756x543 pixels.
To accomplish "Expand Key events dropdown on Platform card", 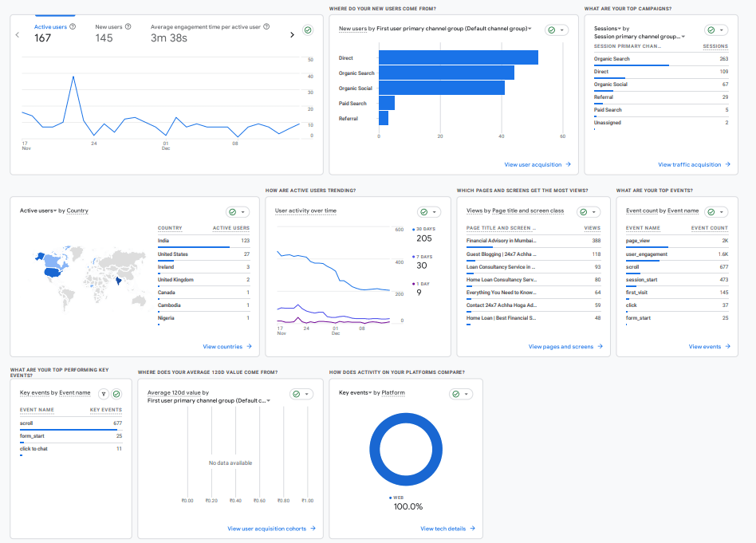I will (370, 393).
